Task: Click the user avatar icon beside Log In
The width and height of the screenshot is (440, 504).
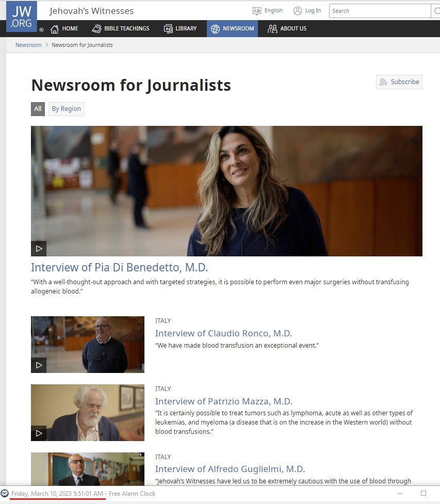Action: click(298, 11)
